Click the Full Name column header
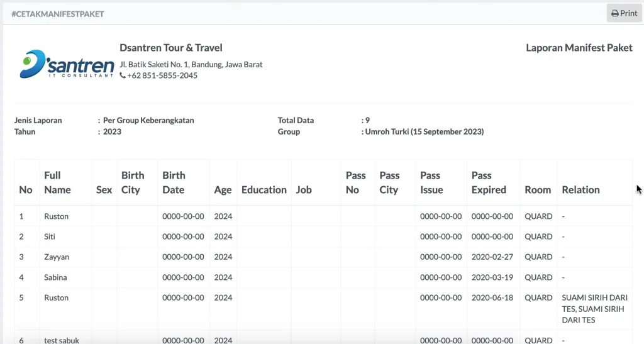 click(57, 182)
